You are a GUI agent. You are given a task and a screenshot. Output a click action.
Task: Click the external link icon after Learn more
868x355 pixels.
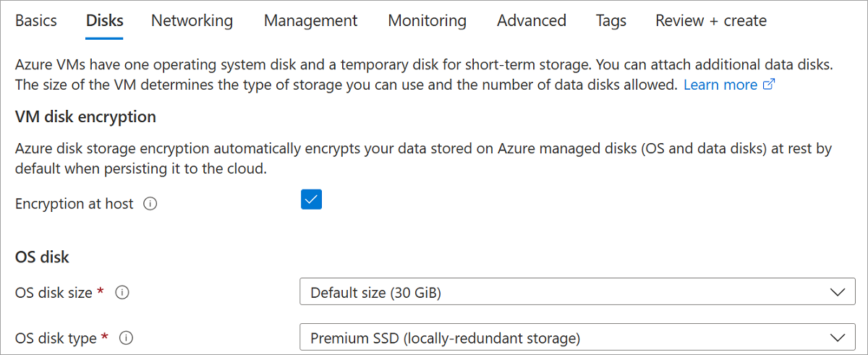pos(769,85)
